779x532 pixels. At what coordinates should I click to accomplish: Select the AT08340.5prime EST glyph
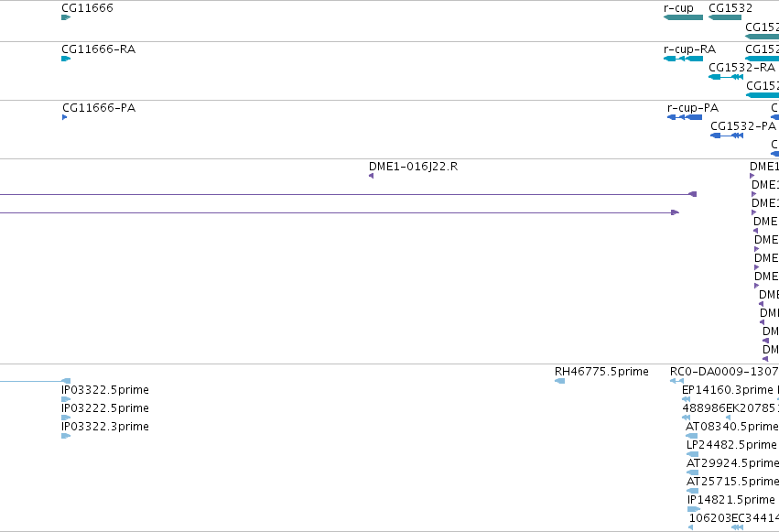tap(691, 436)
